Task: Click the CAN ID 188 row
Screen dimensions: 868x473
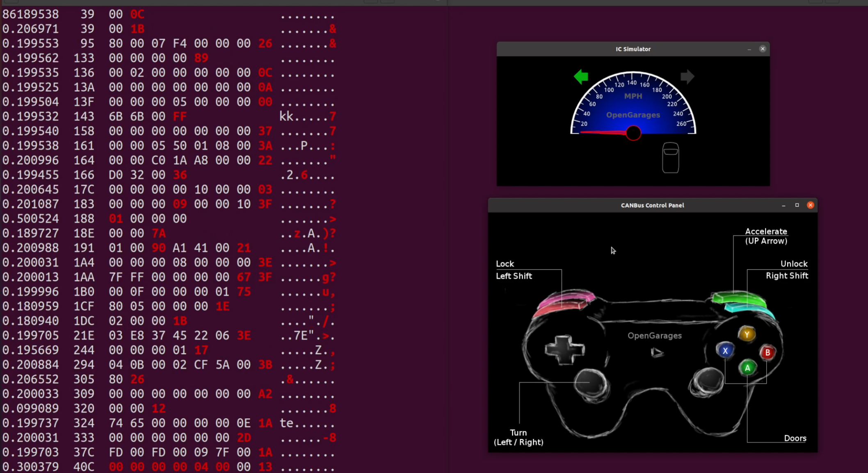Action: point(169,219)
